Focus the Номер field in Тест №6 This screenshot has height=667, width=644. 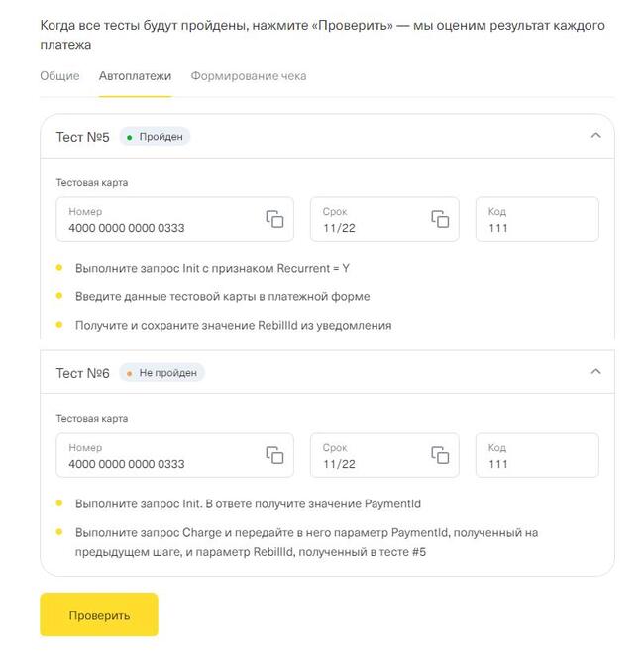coord(159,456)
